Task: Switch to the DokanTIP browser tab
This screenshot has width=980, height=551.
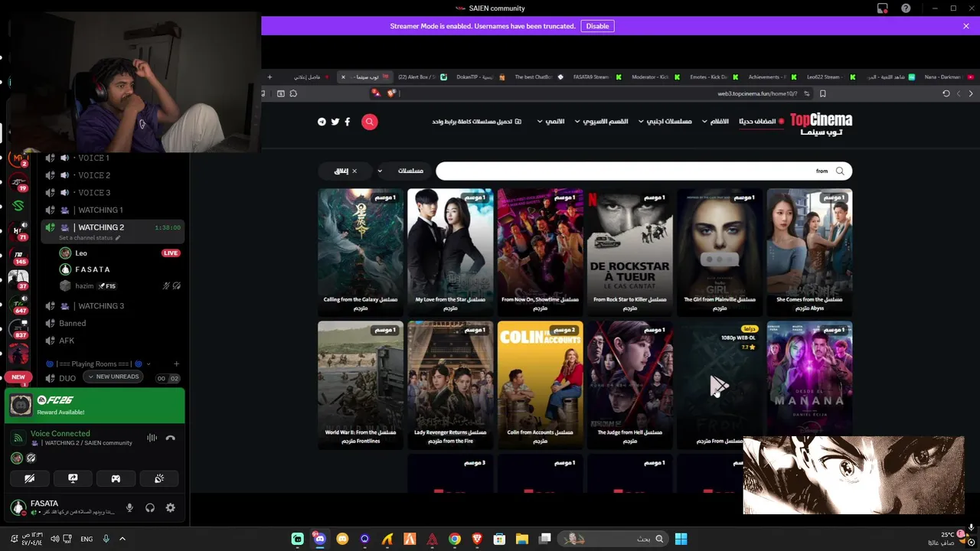Action: [481, 77]
